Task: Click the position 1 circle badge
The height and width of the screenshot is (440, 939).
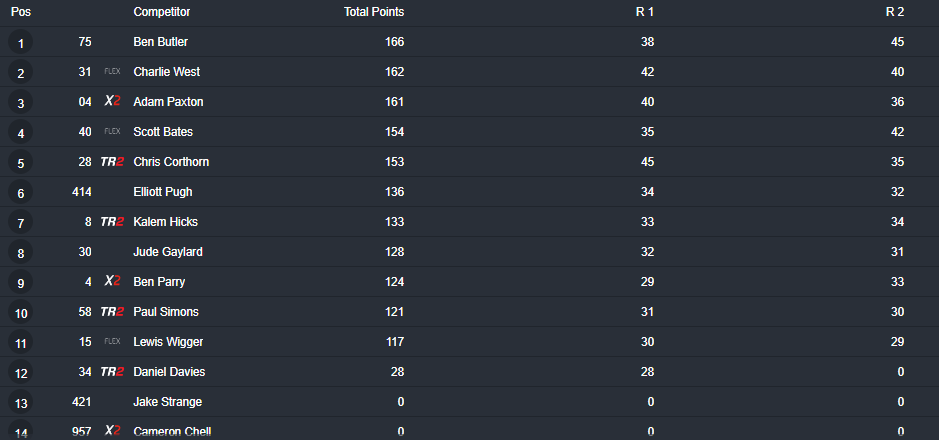Action: (x=21, y=43)
